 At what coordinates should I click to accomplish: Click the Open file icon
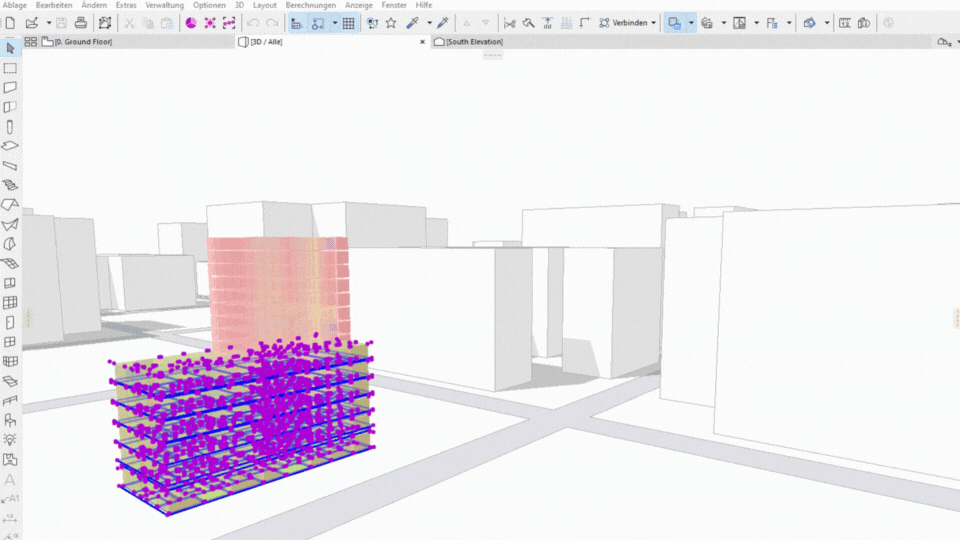point(32,23)
